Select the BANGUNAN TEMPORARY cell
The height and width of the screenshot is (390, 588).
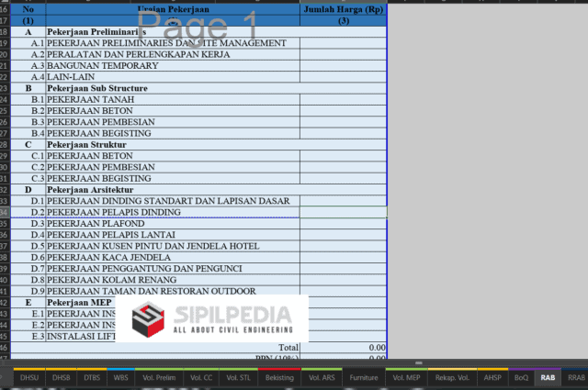click(x=172, y=66)
